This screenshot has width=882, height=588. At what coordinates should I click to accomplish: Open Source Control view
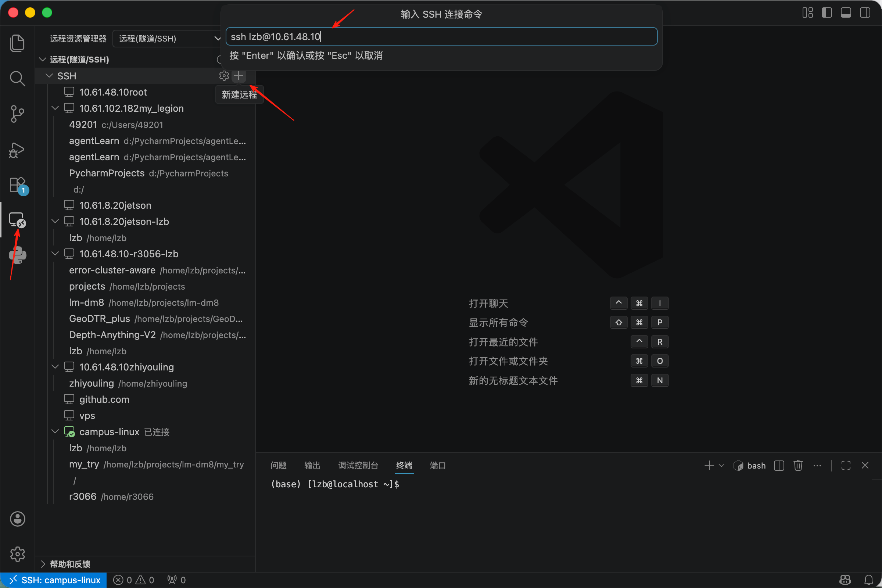click(17, 114)
